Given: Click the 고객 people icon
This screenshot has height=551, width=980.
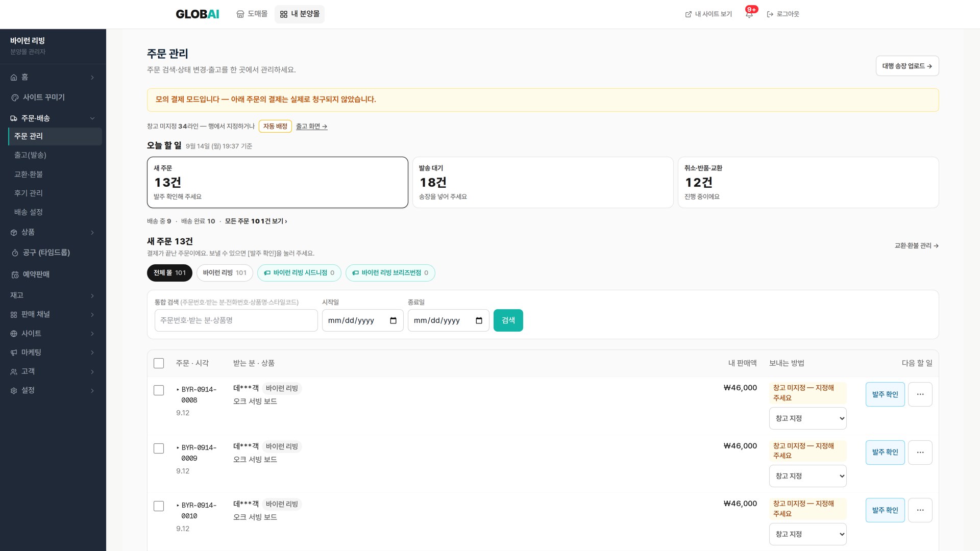Looking at the screenshot, I should click(x=14, y=372).
